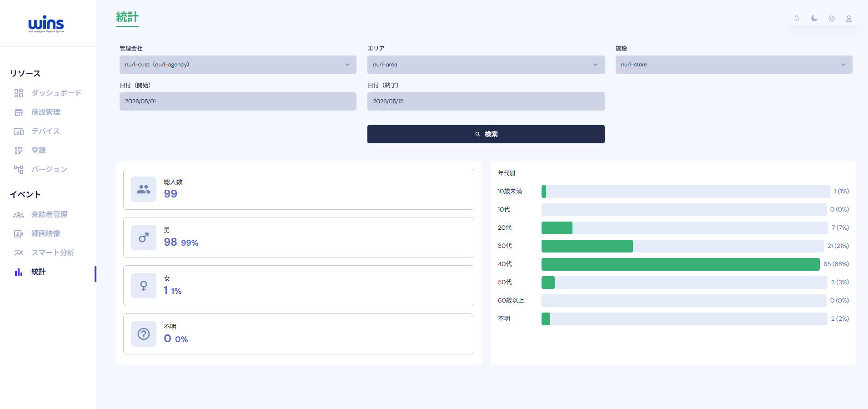Click the スマート分析 chart icon
Image resolution: width=868 pixels, height=409 pixels.
click(x=19, y=253)
